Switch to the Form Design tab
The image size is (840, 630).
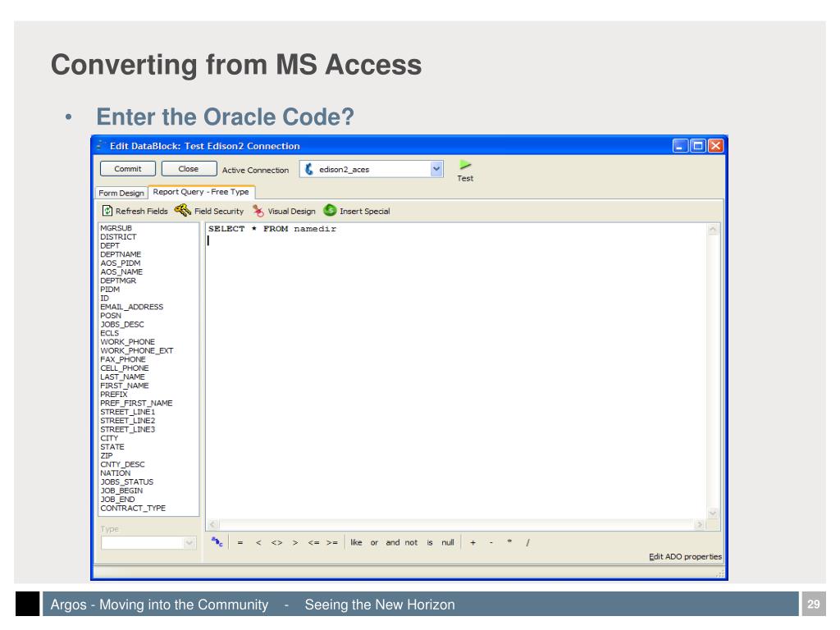(121, 193)
